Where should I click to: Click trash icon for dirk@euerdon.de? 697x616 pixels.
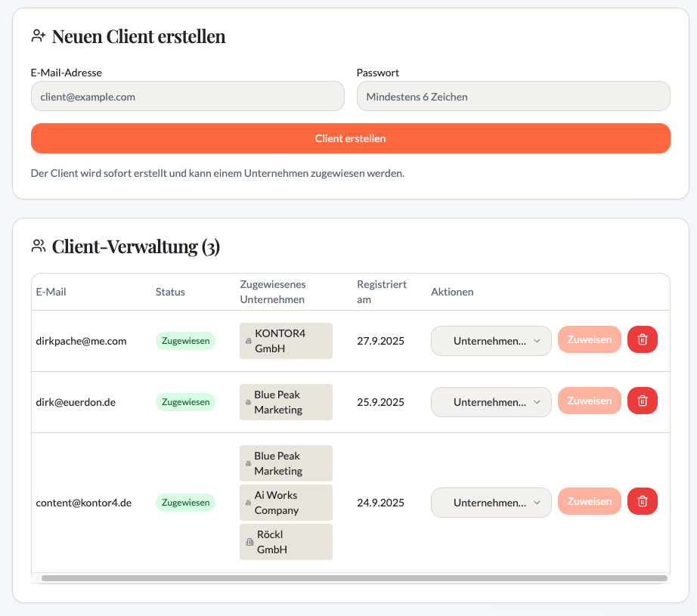642,401
